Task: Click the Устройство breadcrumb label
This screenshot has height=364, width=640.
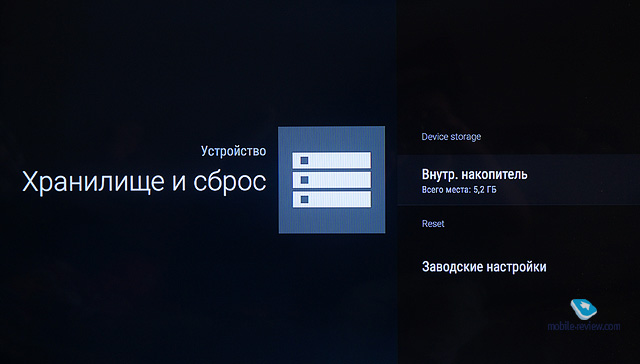Action: tap(233, 151)
